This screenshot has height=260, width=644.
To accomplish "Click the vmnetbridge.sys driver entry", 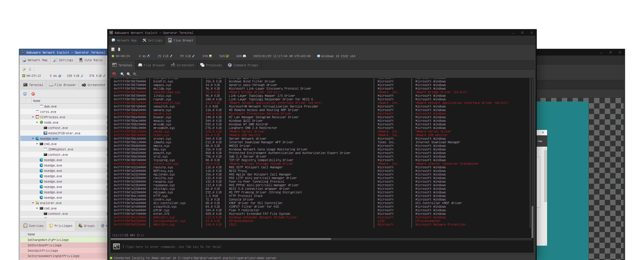I will point(167,92).
